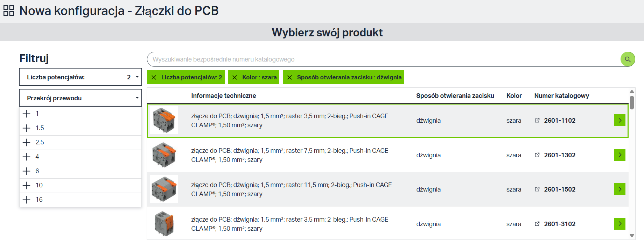
Task: Remove the Sposób otwierania zacisku dźwignia filter
Action: (289, 77)
